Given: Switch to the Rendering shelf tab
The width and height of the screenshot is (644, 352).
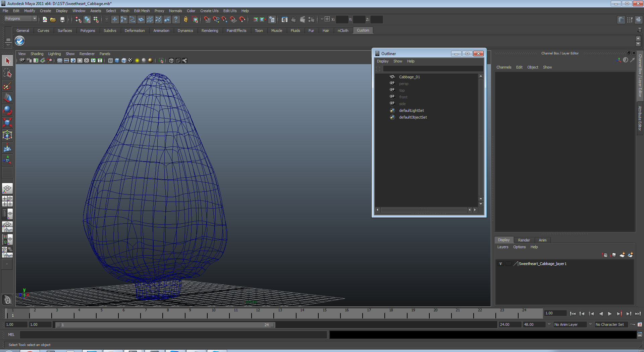Looking at the screenshot, I should (210, 31).
